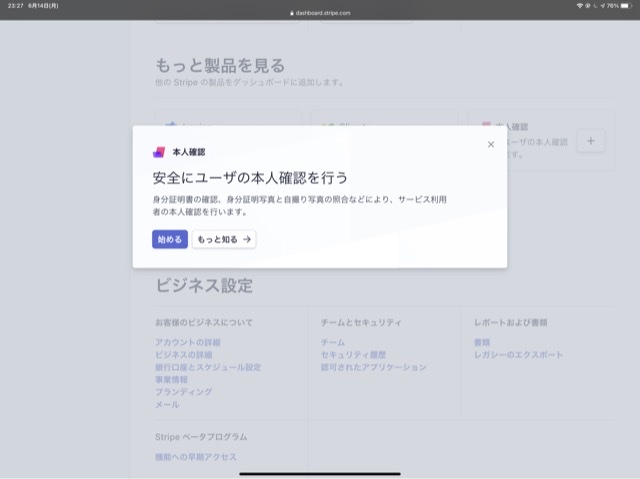Close the 本人確認 dialog with X
The width and height of the screenshot is (640, 479).
490,145
